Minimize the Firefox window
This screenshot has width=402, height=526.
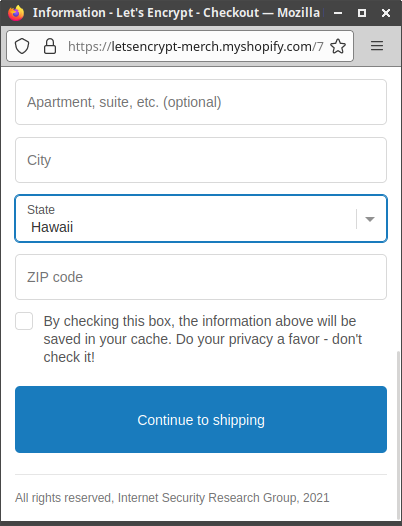(x=338, y=13)
